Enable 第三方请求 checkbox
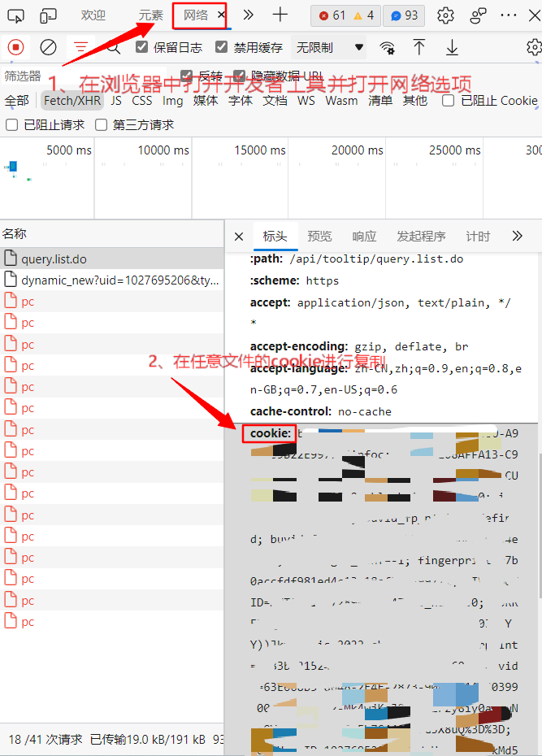 tap(102, 125)
